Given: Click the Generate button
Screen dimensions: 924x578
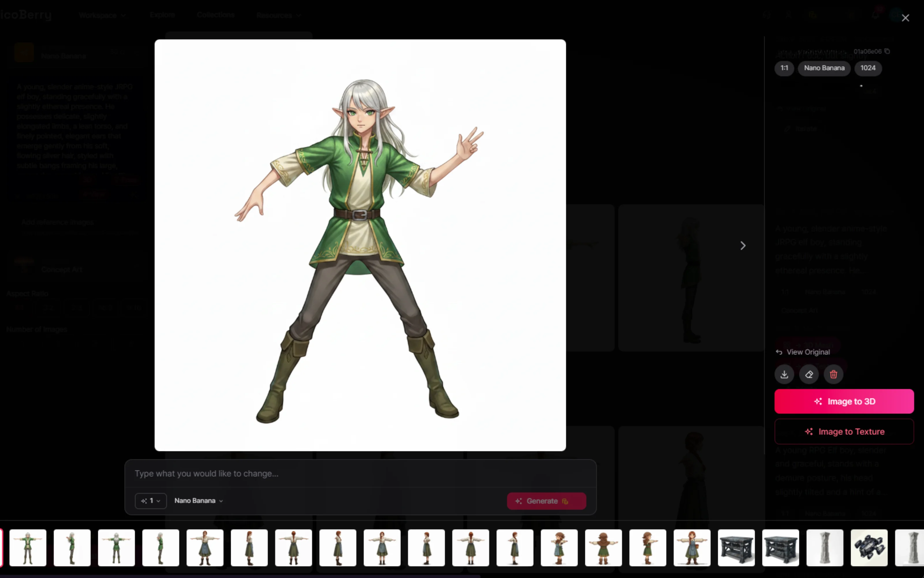Looking at the screenshot, I should 546,501.
